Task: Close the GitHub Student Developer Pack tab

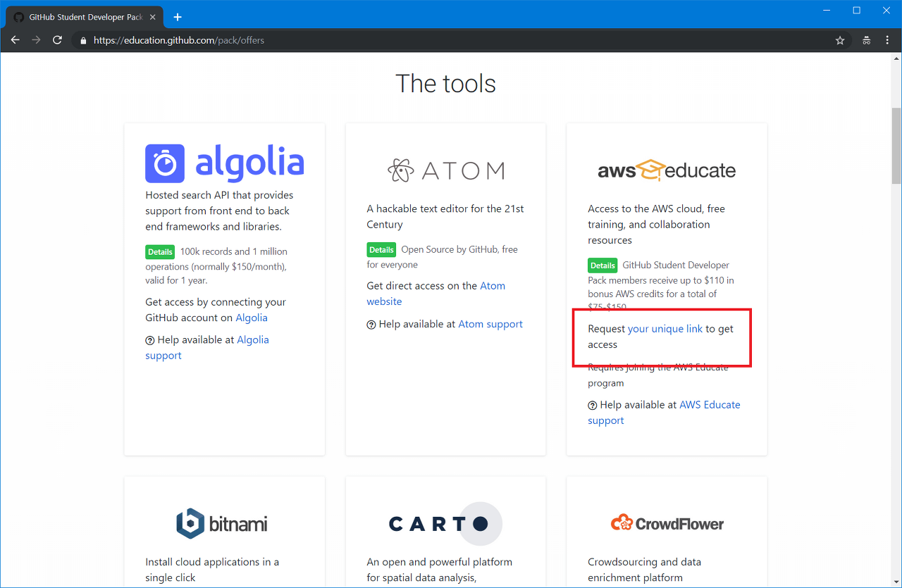Action: [x=153, y=17]
